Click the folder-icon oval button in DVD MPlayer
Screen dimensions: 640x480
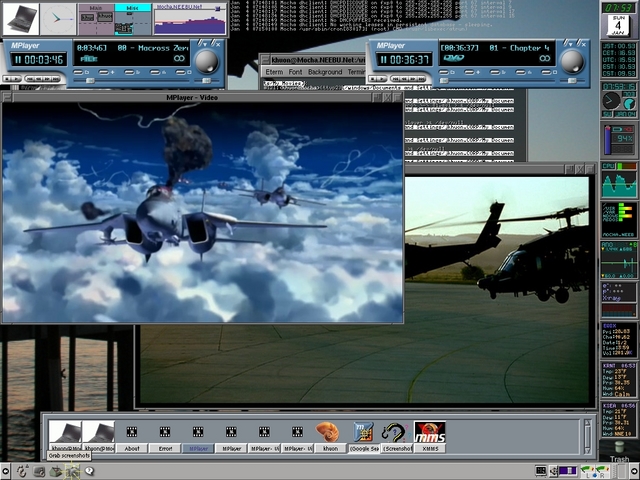point(444,72)
